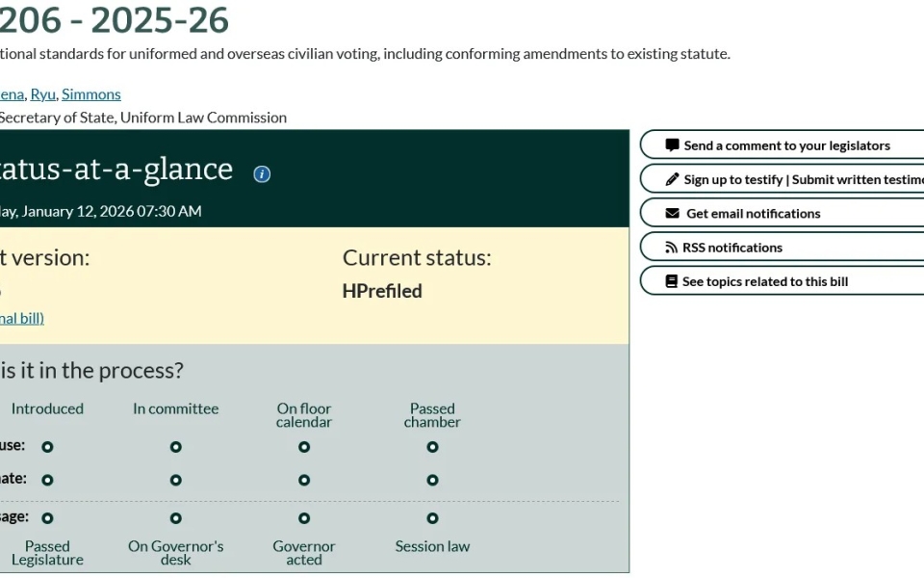
Task: Click On Governor's desk status dot
Action: click(175, 518)
